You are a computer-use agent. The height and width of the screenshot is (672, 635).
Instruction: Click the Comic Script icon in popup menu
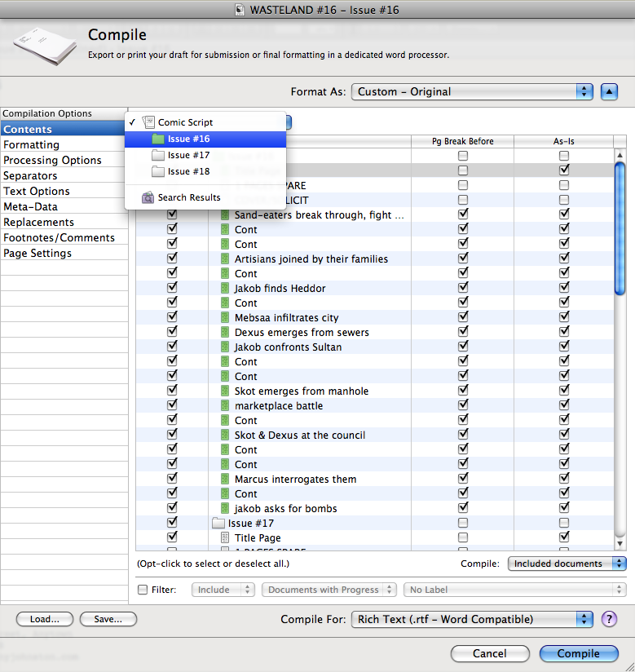[148, 122]
